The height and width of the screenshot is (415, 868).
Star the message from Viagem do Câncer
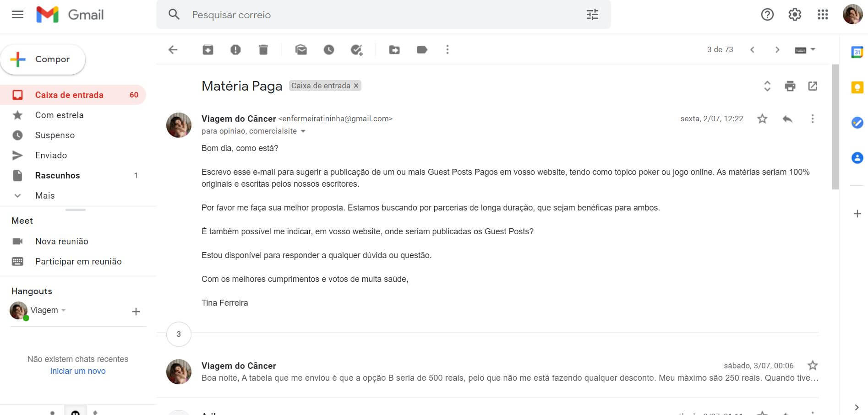pyautogui.click(x=762, y=119)
